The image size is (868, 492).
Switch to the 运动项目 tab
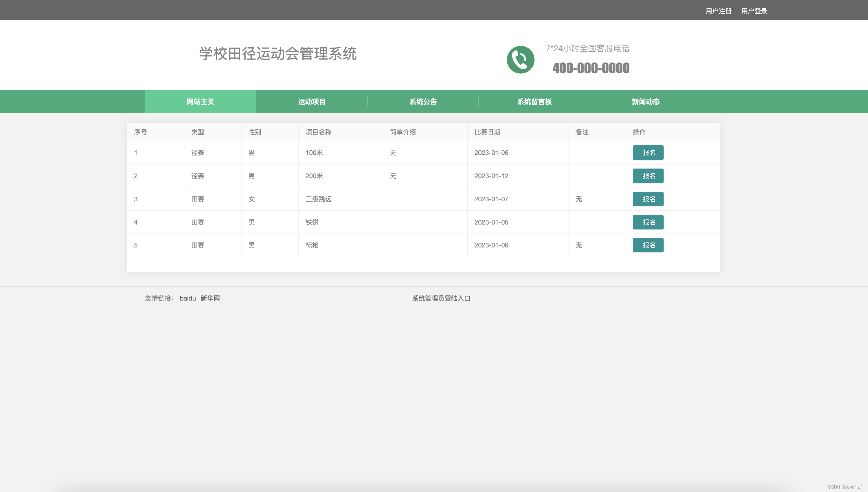(312, 102)
